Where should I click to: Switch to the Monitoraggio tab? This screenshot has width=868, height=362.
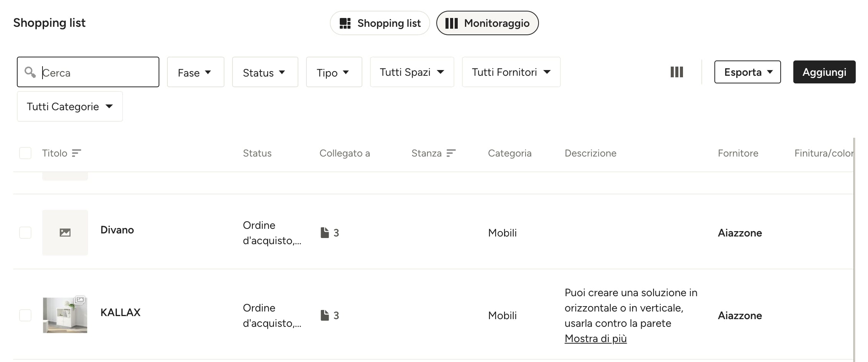[488, 23]
